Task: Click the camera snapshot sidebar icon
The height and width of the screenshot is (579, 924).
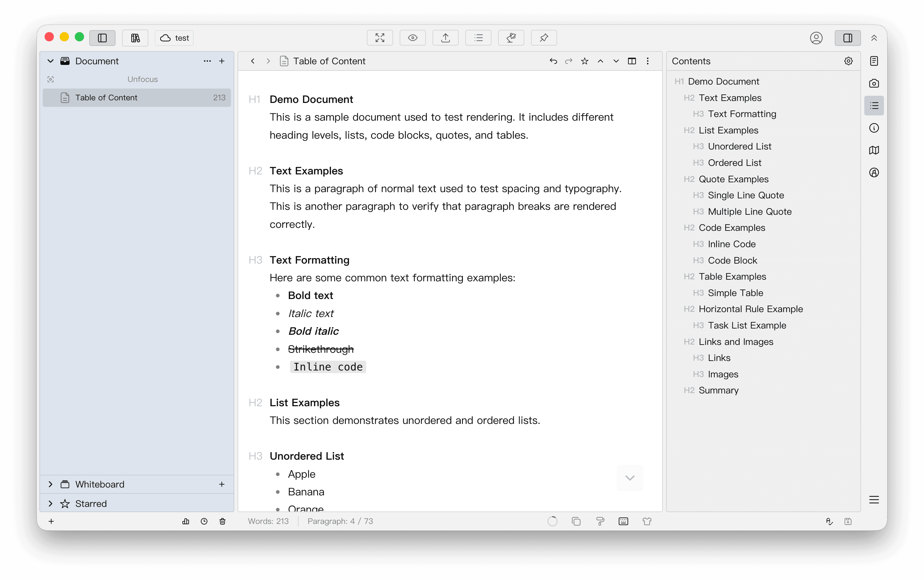Action: (x=874, y=84)
